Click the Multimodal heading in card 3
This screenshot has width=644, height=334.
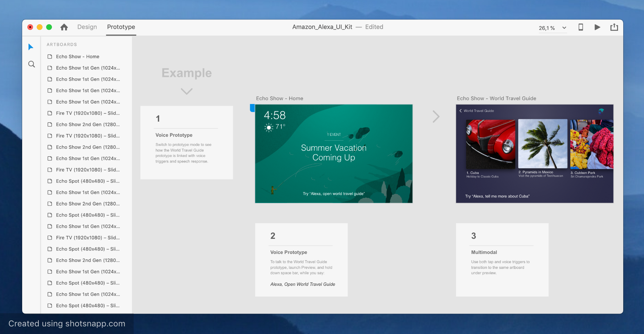tap(484, 252)
